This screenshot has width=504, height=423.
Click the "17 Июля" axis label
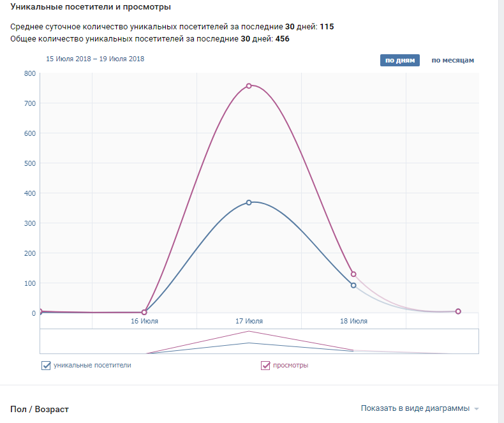(x=249, y=322)
